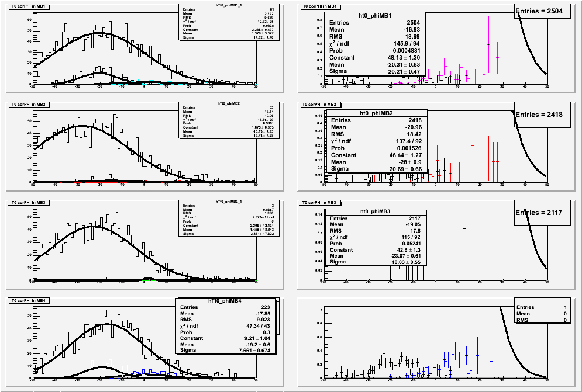Click the Entries value 2418 inside ht0_phiMB2 stats
The image size is (582, 392).
tap(415, 120)
